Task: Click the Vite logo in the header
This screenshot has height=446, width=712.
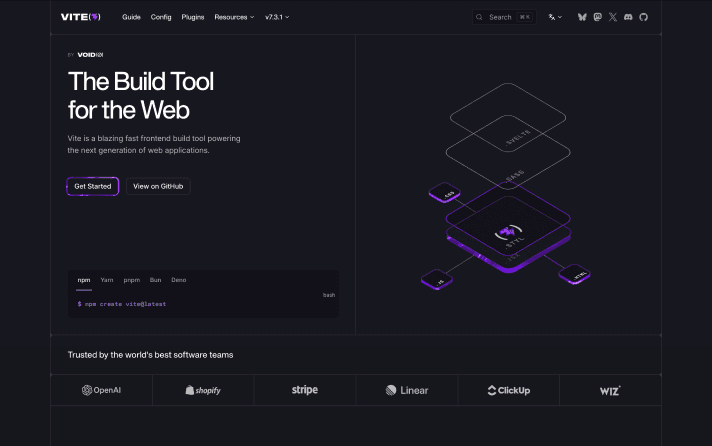Action: point(81,17)
